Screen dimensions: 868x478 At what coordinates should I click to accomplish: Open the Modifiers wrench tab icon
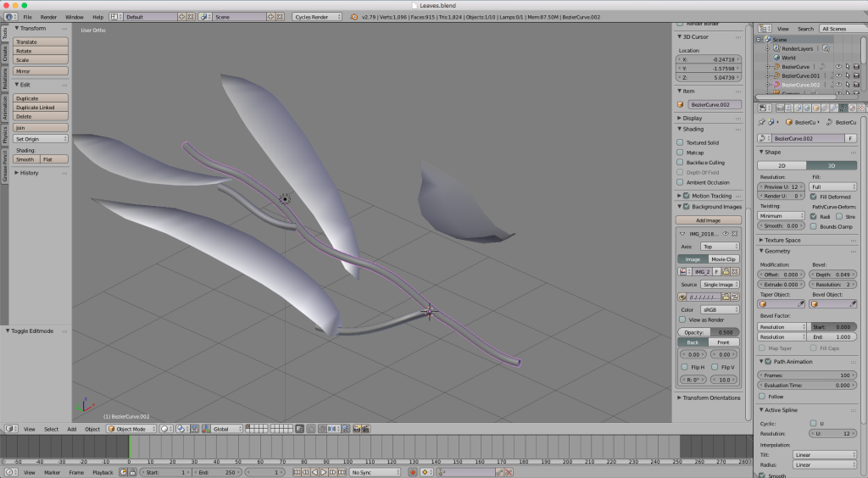[834, 108]
